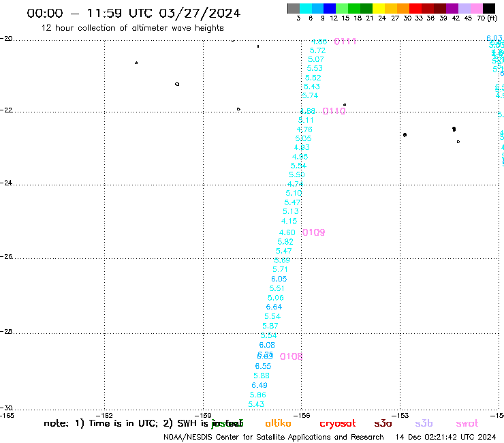This screenshot has height=443, width=504.
Task: Click the 5.72 wave height value
Action: 317,50
